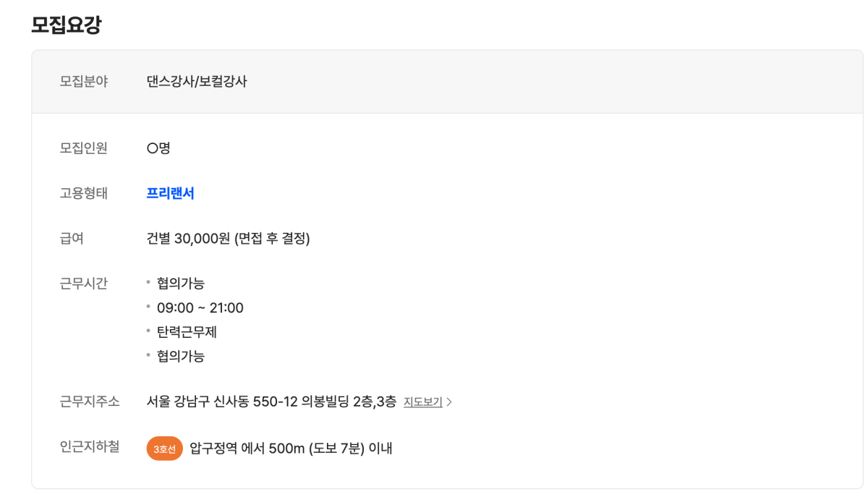Click the 고용형태 label
This screenshot has width=868, height=497.
pos(83,193)
